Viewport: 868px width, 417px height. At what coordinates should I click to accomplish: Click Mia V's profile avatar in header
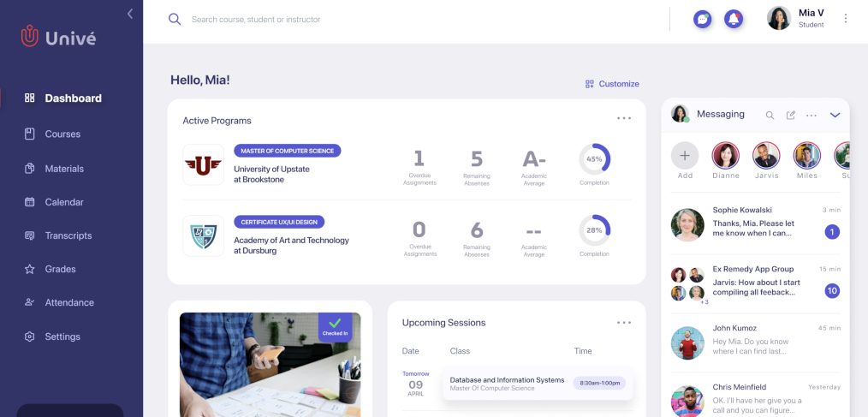coord(778,18)
